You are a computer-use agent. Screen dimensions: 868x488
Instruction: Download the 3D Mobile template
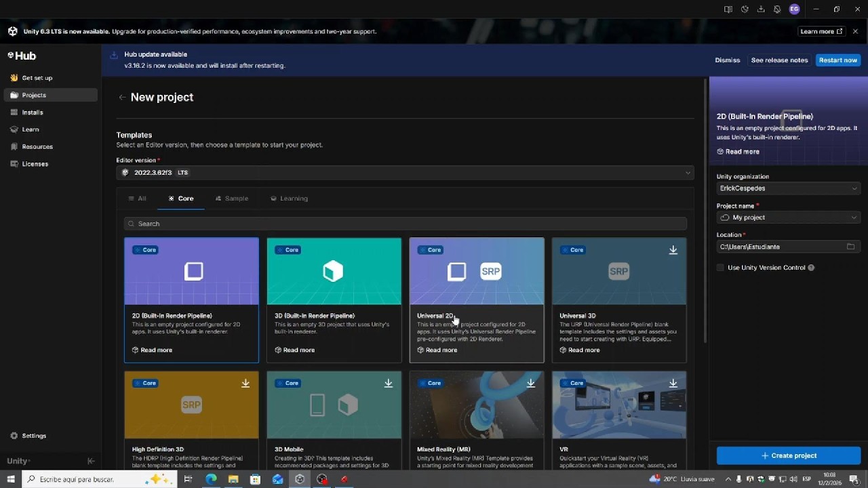pyautogui.click(x=389, y=384)
